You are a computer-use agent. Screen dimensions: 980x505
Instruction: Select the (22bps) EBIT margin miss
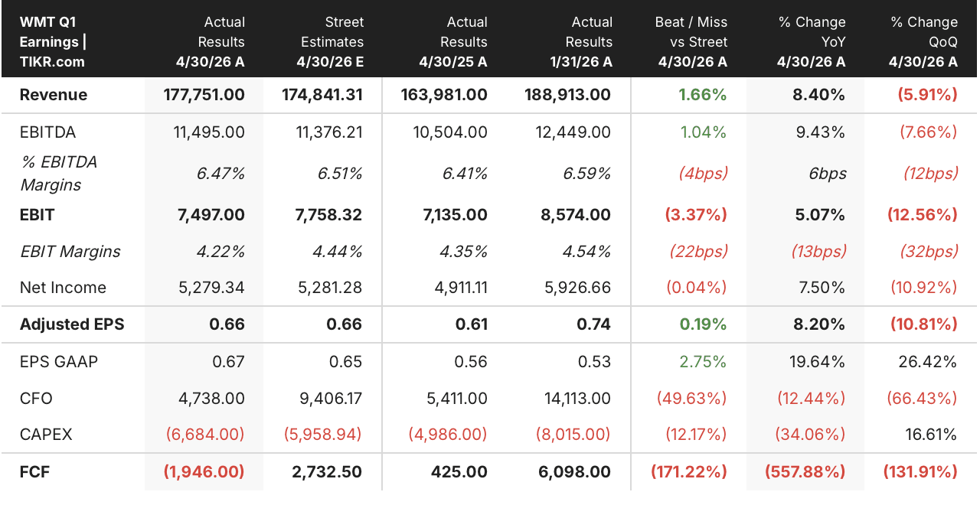coord(699,251)
